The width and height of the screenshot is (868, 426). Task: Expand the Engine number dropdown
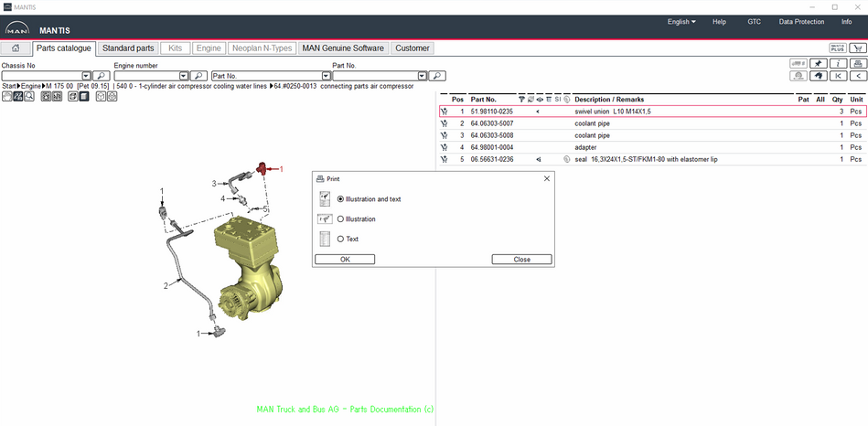click(x=184, y=76)
